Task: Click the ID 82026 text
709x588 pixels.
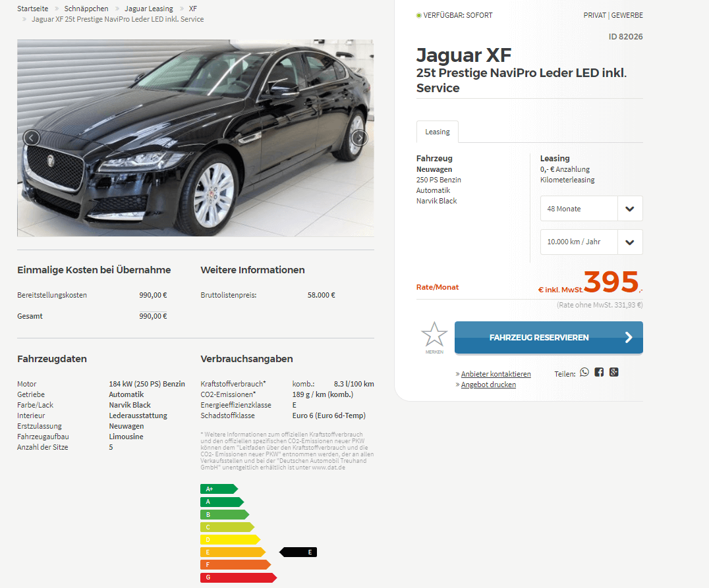Action: coord(625,37)
